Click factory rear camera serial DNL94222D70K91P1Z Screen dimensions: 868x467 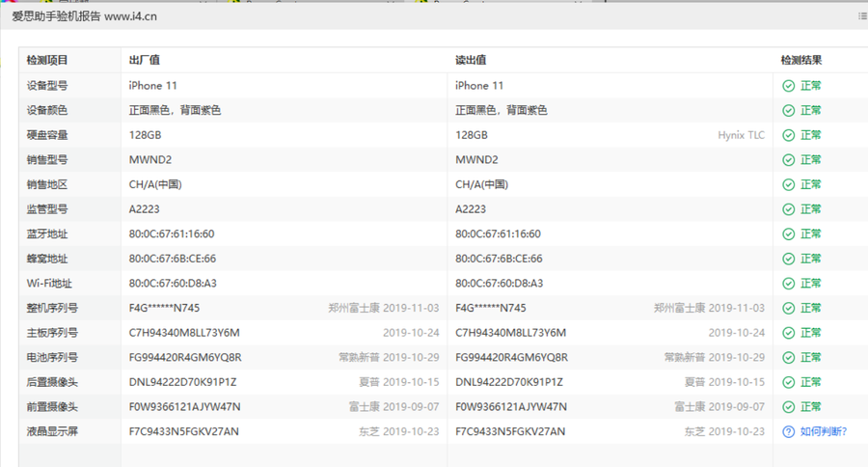point(182,382)
